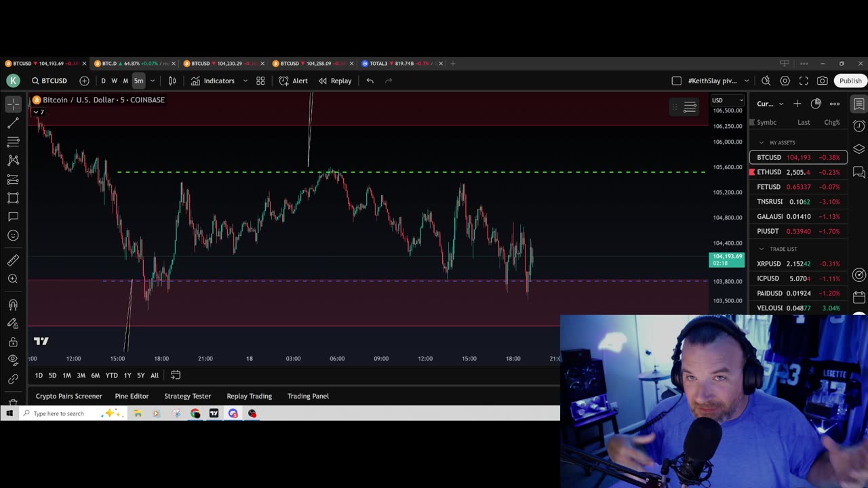
Task: Select the trend line drawing tool
Action: (x=13, y=123)
